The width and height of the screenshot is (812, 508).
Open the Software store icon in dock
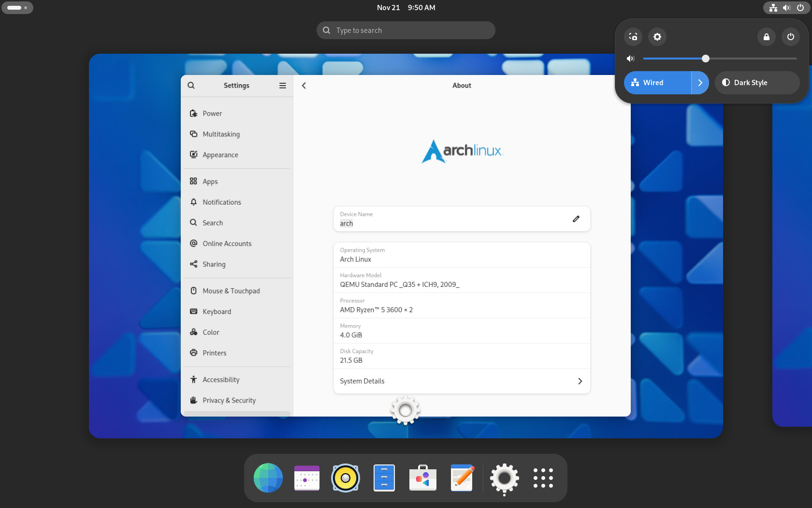pos(423,478)
